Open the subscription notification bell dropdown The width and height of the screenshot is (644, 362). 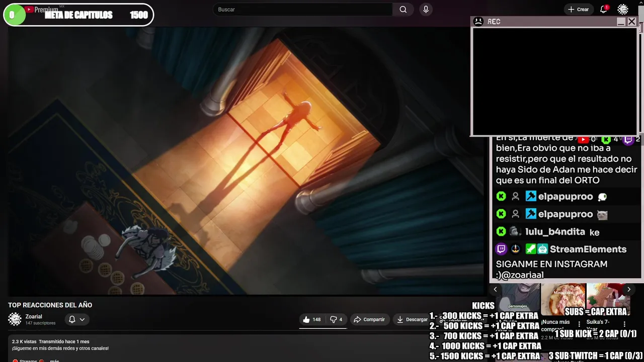[76, 319]
